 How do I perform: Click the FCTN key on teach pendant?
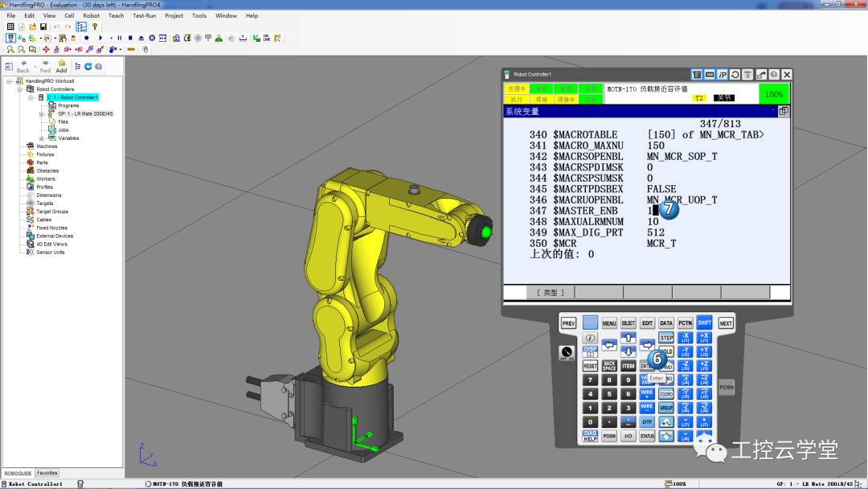(x=686, y=323)
